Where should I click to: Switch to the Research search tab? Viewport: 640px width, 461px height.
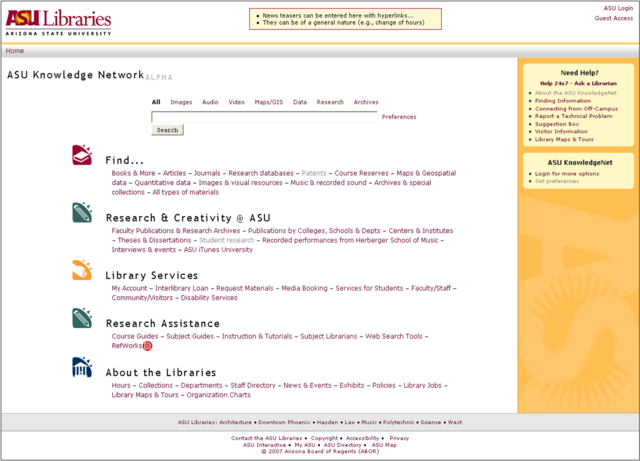pyautogui.click(x=330, y=102)
